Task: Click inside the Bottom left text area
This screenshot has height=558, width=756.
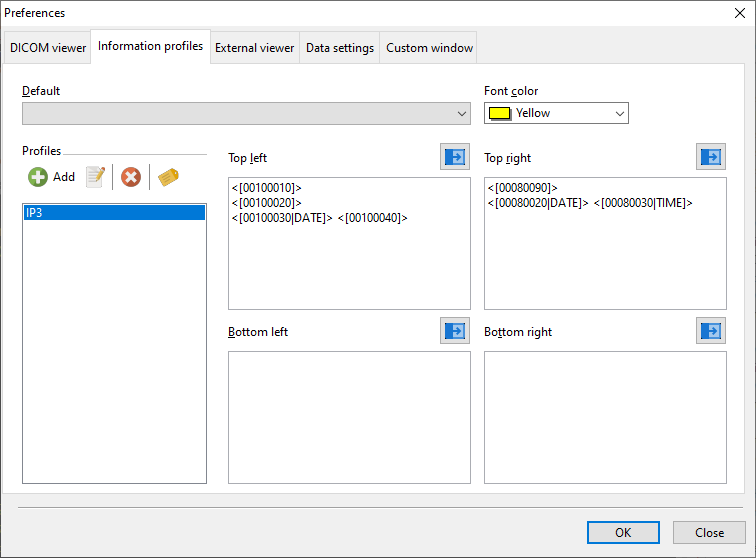Action: tap(349, 417)
